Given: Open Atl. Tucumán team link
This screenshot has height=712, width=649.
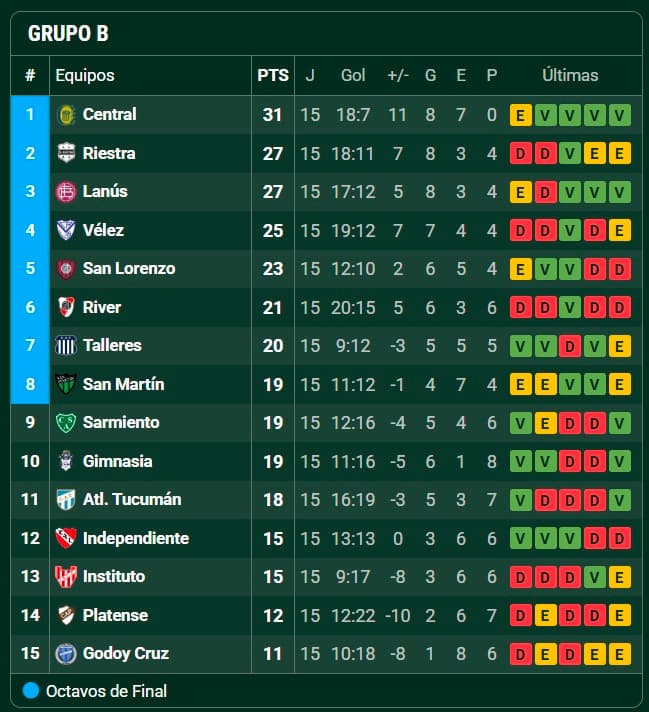Looking at the screenshot, I should 132,499.
